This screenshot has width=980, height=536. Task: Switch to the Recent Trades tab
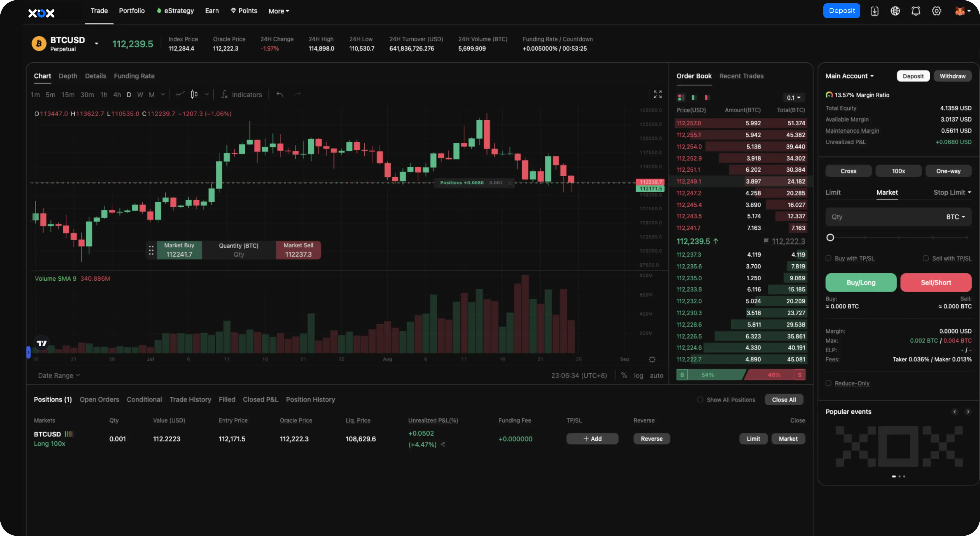pyautogui.click(x=741, y=76)
